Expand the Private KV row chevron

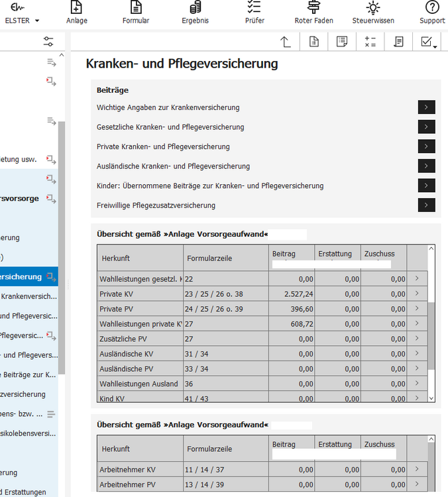point(417,294)
